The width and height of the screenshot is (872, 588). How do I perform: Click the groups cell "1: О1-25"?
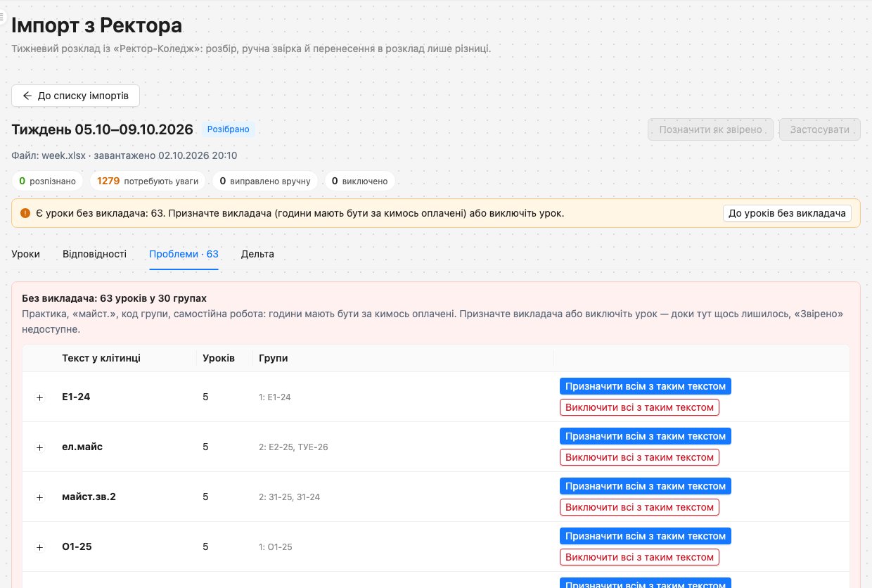(x=276, y=547)
